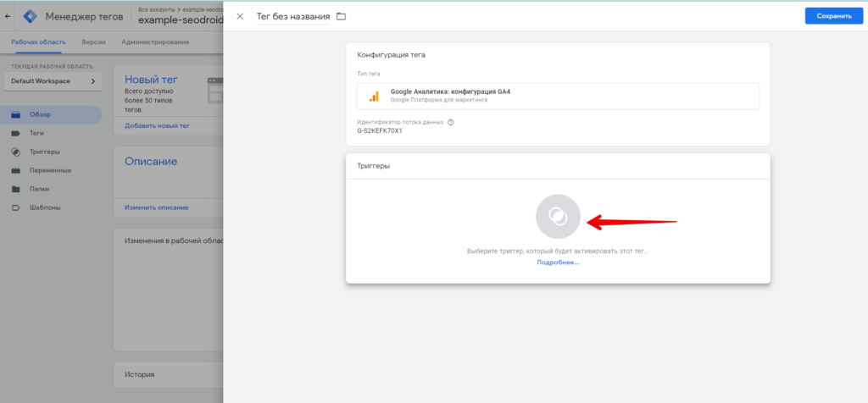
Task: Click the Обзор sidebar icon
Action: 16,115
